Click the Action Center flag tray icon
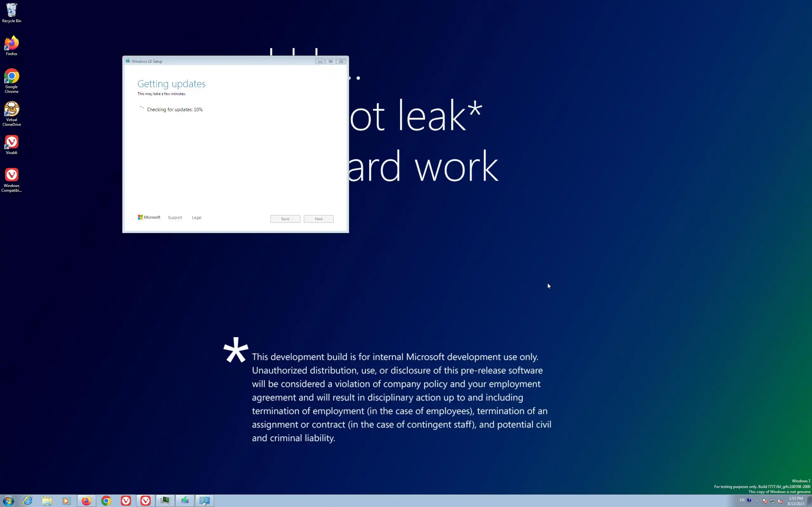The image size is (812, 507). tap(765, 501)
